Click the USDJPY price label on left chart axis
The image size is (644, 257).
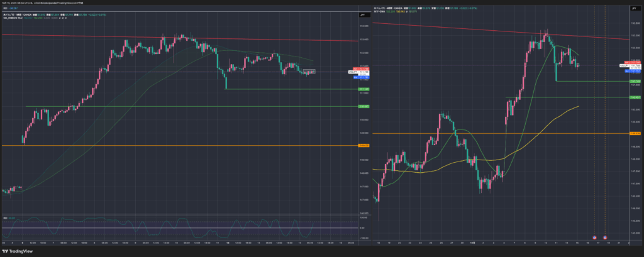click(352, 72)
